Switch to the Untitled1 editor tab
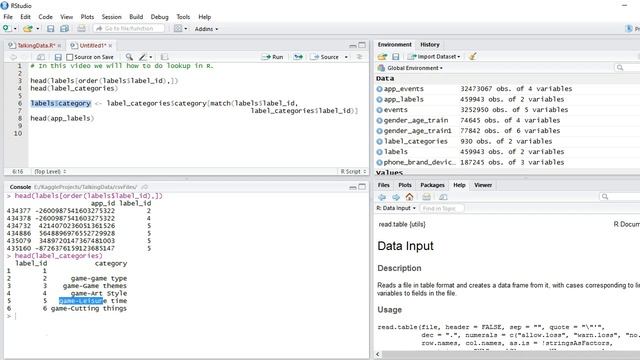The image size is (640, 360). [x=92, y=45]
